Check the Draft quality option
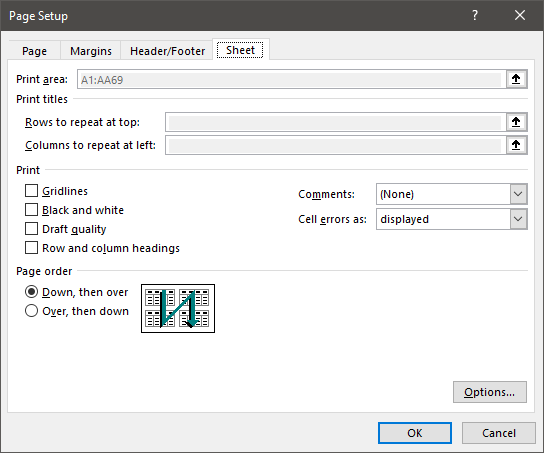The image size is (544, 453). [31, 229]
